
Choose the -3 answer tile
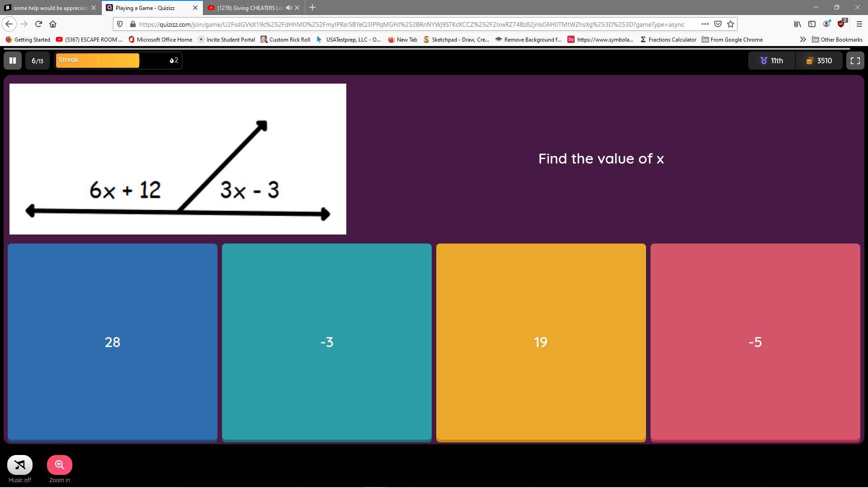327,342
